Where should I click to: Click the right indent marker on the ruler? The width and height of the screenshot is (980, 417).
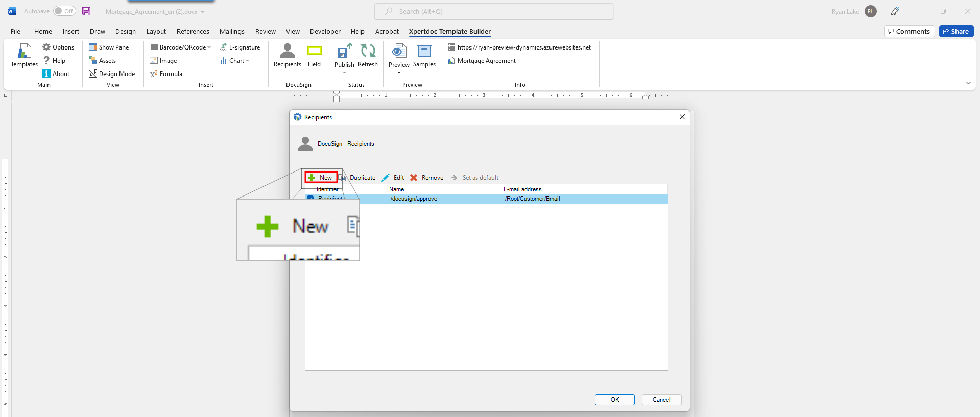tap(646, 96)
